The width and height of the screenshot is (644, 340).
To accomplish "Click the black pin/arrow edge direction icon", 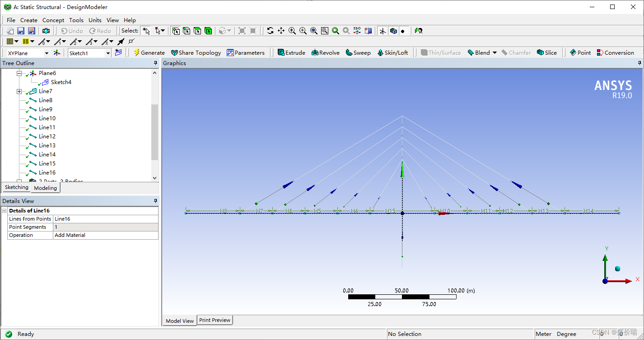I will coord(121,42).
